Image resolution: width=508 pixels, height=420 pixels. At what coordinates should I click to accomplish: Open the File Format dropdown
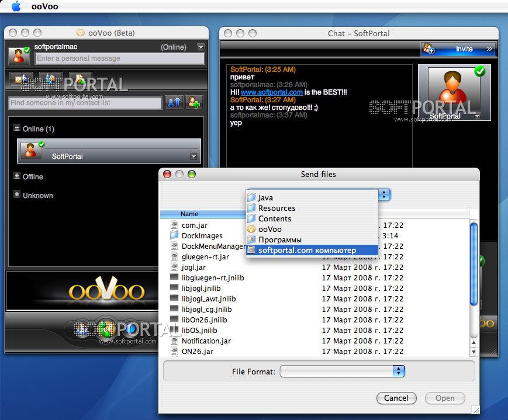click(399, 371)
